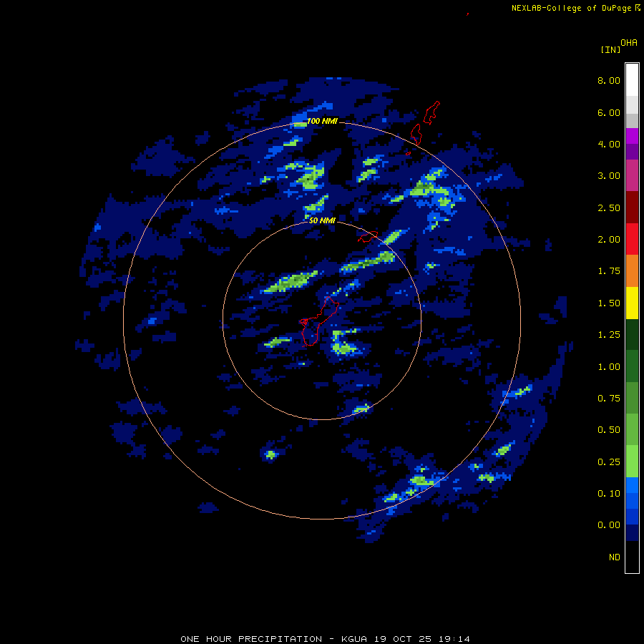The image size is (644, 644).
Task: Click the 6.00 legend value
Action: click(609, 112)
